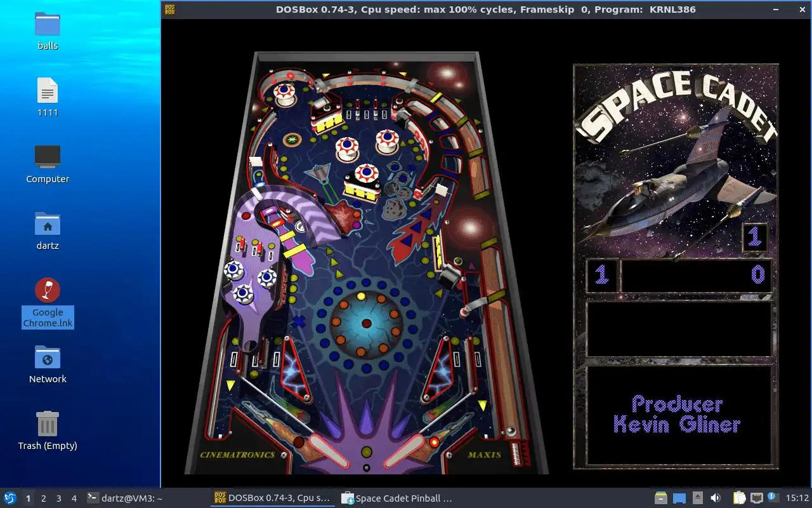Screen dimensions: 812x508
Task: Click the removable media eject tray icon
Action: pyautogui.click(x=697, y=498)
